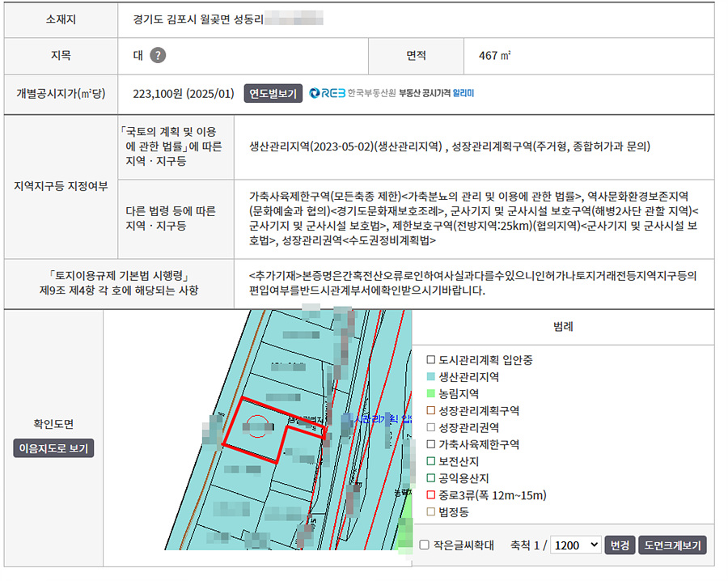Click the 연도별보기 button
This screenshot has height=581, width=728.
273,93
